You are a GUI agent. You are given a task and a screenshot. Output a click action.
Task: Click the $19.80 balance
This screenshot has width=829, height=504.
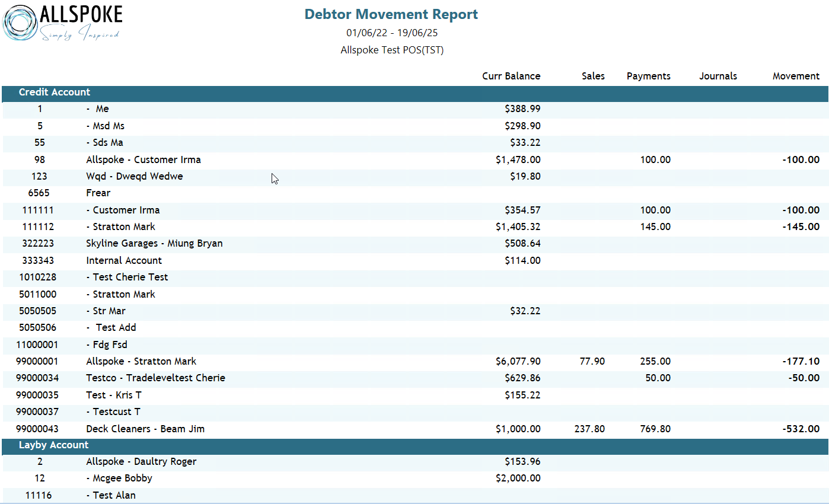[x=525, y=176]
